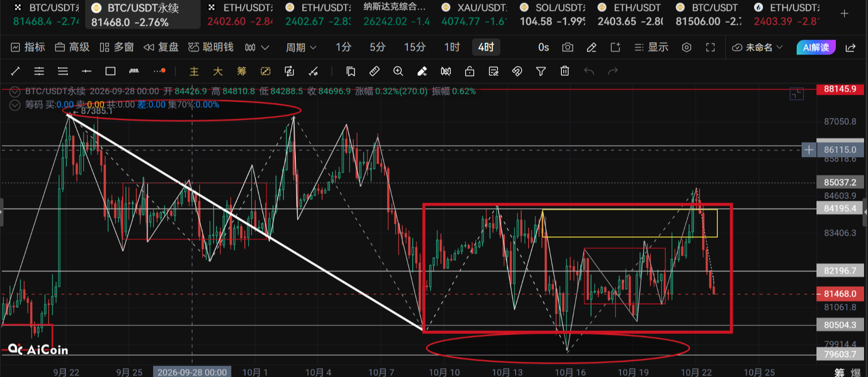Select the trend line drawing tool
Image resolution: width=868 pixels, height=377 pixels.
(15, 71)
